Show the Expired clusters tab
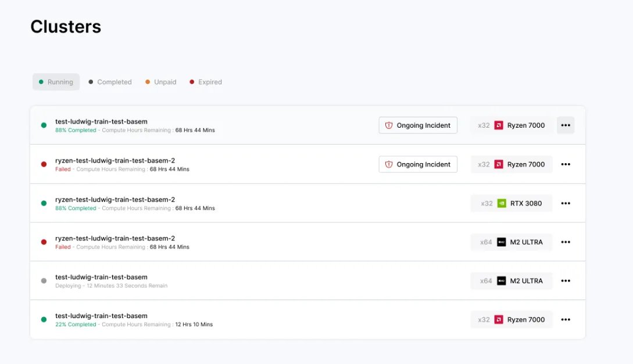 206,82
